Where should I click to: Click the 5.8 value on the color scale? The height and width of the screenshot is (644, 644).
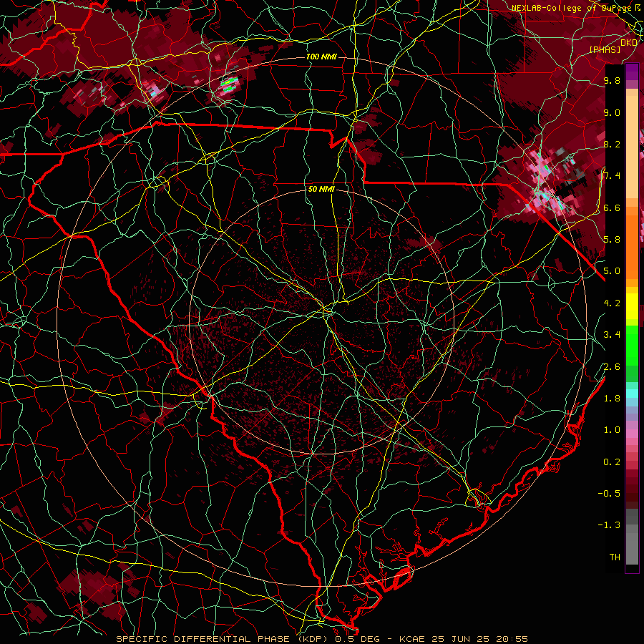(x=612, y=240)
